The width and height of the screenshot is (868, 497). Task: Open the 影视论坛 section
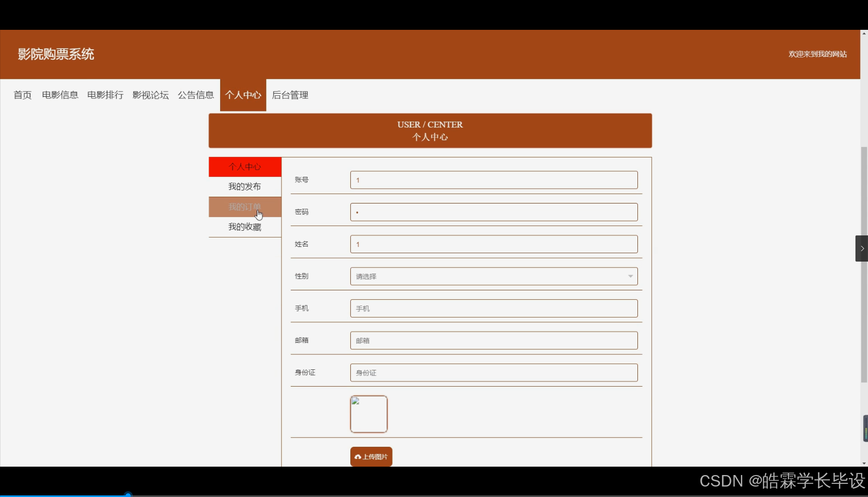point(151,95)
